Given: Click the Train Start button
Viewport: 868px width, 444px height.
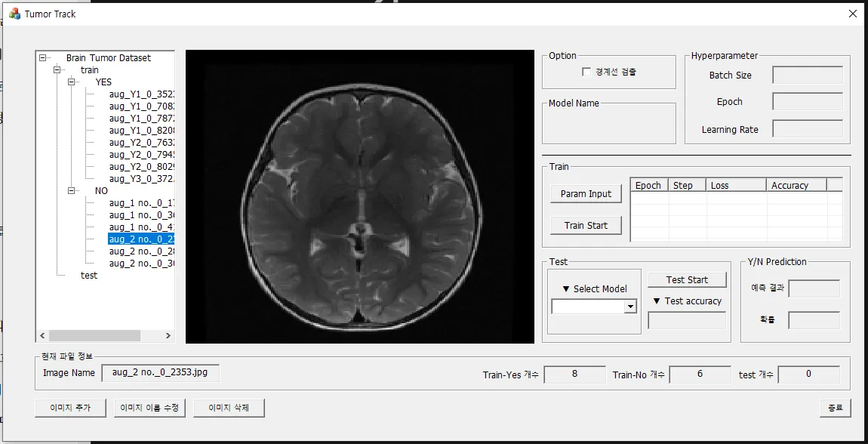Looking at the screenshot, I should (586, 225).
